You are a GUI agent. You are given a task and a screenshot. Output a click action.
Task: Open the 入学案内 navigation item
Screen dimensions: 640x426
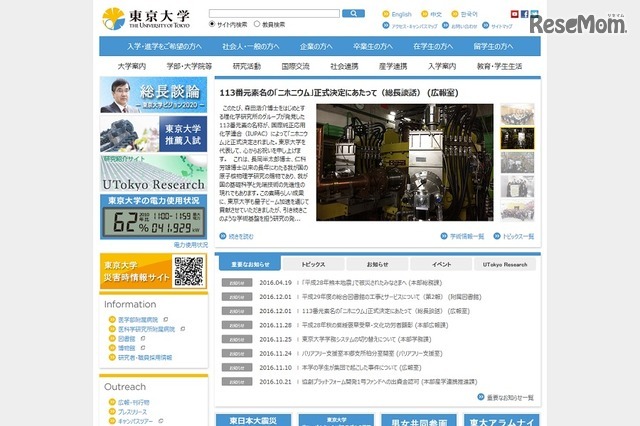442,66
